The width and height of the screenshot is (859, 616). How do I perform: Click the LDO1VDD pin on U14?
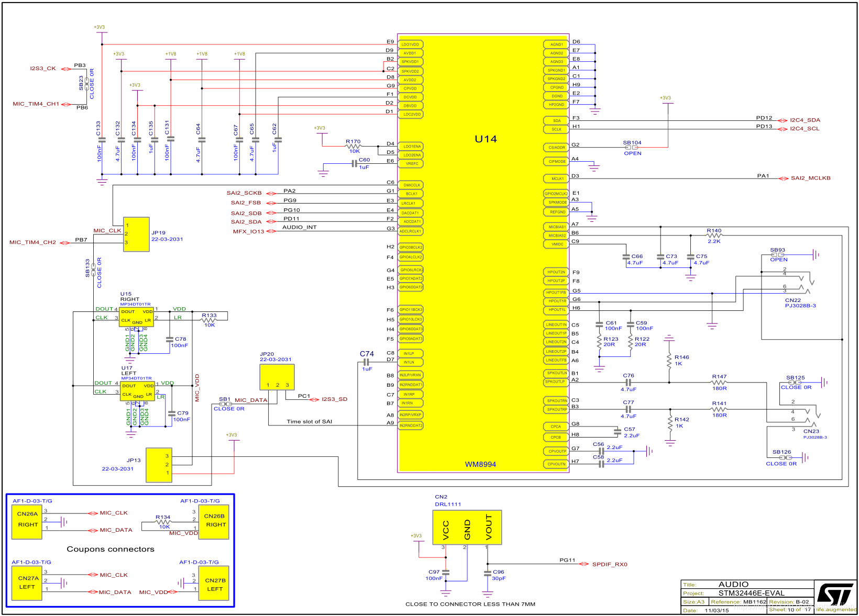(410, 44)
